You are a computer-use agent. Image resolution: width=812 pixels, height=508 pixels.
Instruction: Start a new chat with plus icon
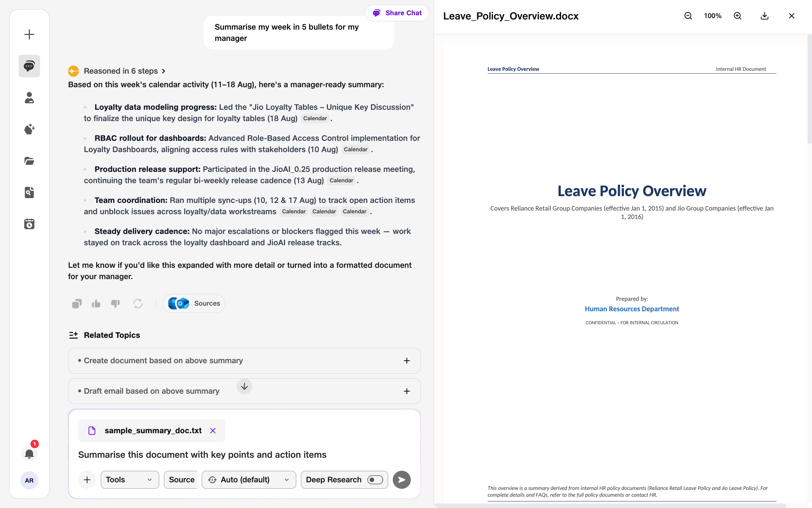(29, 34)
